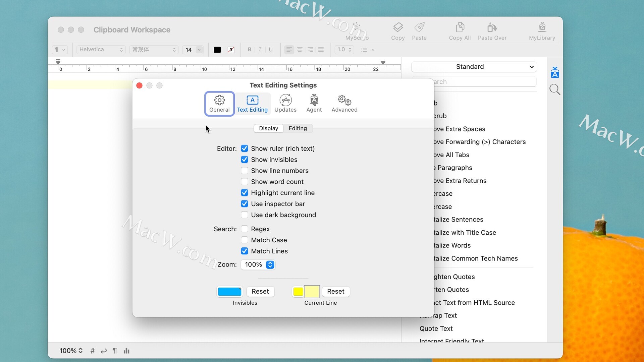
Task: Open the Agent settings pane
Action: (314, 103)
